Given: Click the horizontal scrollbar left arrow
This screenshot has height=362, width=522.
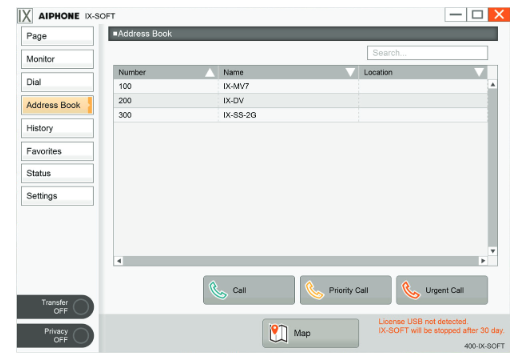Looking at the screenshot, I should click(x=119, y=261).
